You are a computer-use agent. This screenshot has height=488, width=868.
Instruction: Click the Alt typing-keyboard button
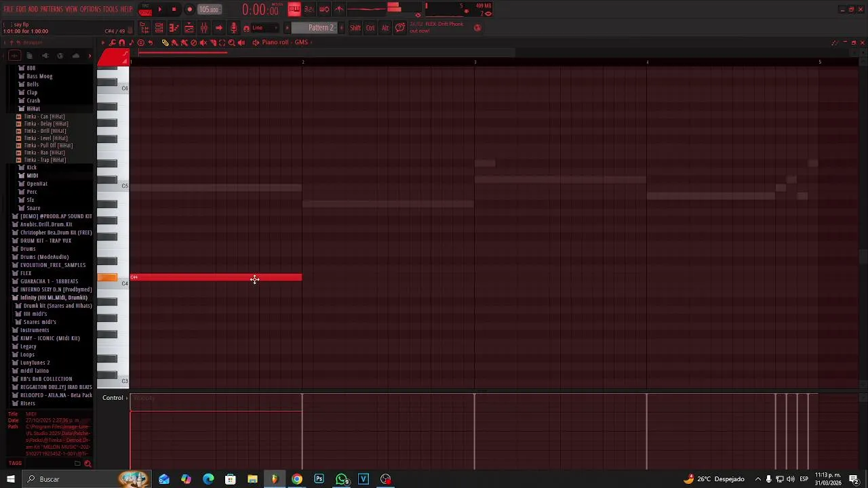pos(385,28)
